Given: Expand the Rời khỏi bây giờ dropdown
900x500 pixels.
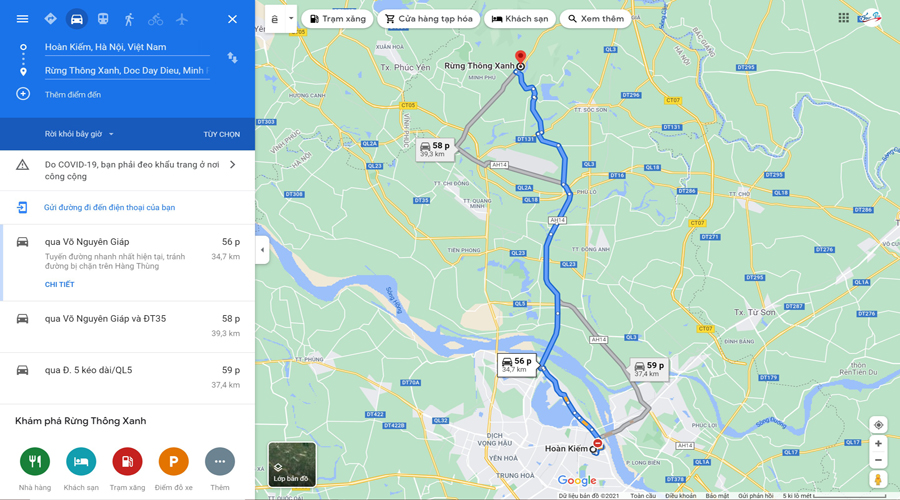Looking at the screenshot, I should [x=79, y=134].
